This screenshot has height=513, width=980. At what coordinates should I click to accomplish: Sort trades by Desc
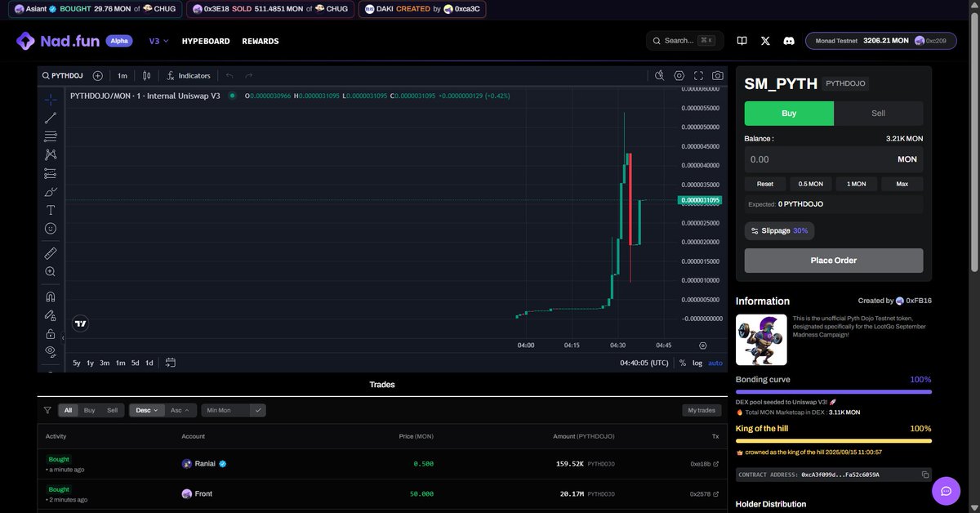click(x=146, y=410)
